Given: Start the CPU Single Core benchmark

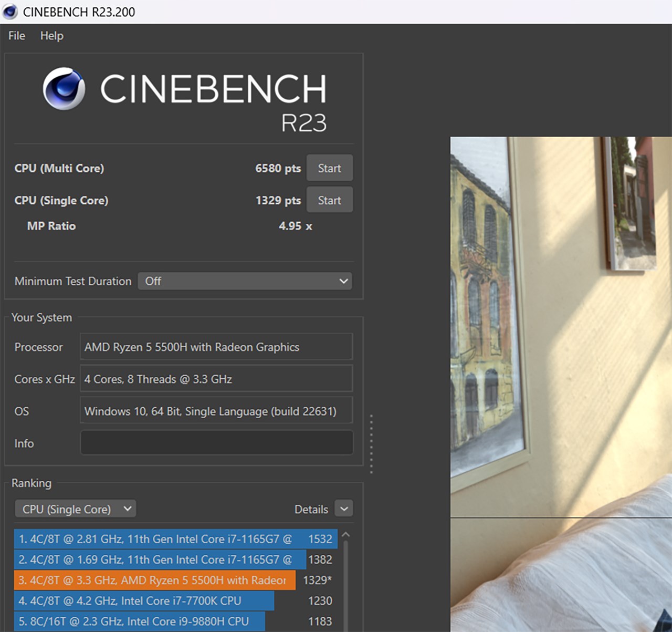Looking at the screenshot, I should (x=329, y=200).
